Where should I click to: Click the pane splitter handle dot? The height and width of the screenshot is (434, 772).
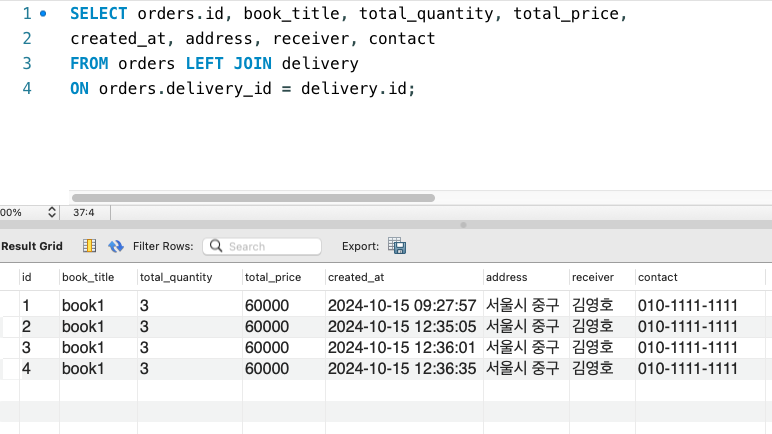click(463, 225)
